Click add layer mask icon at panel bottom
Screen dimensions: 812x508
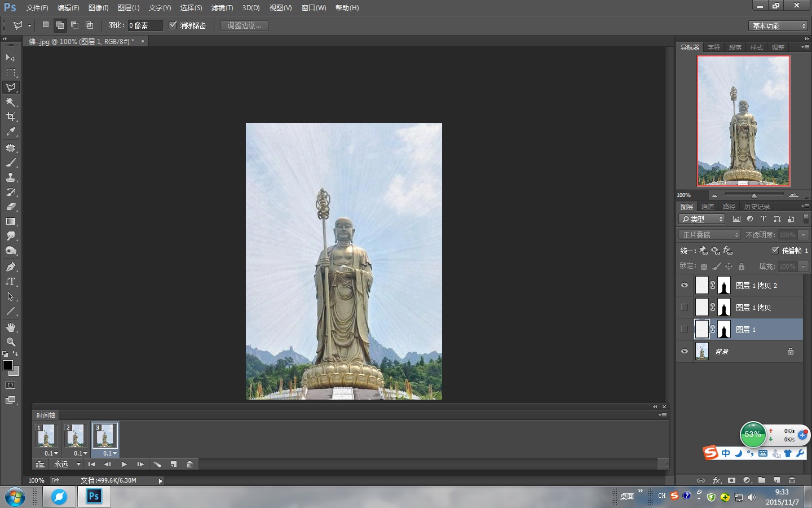coord(731,480)
